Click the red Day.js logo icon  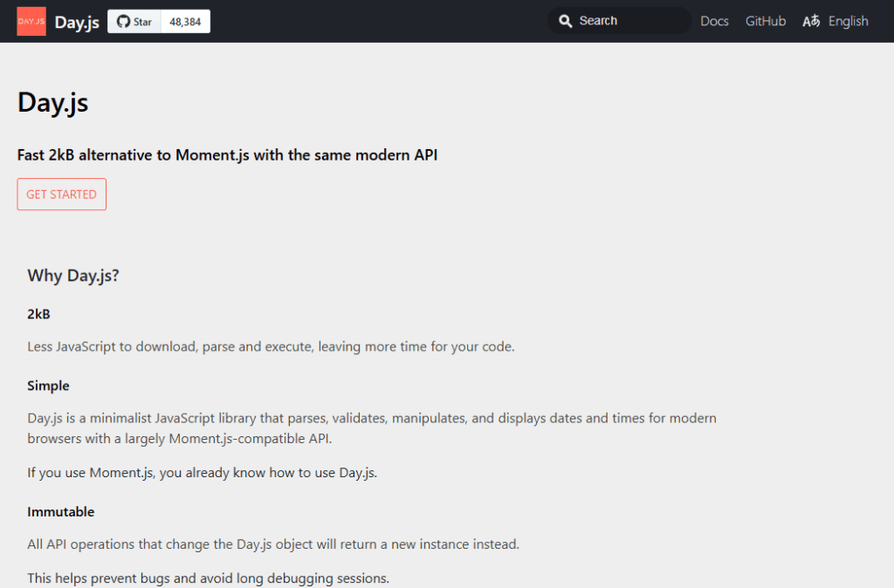coord(31,21)
